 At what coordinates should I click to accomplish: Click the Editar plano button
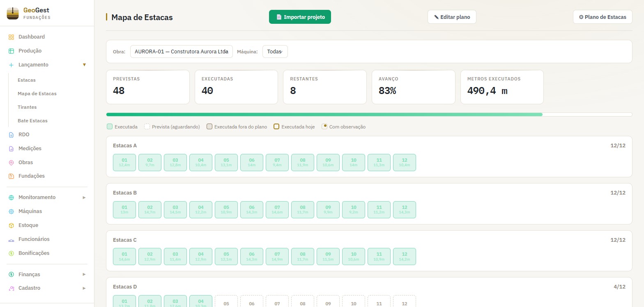pos(452,17)
